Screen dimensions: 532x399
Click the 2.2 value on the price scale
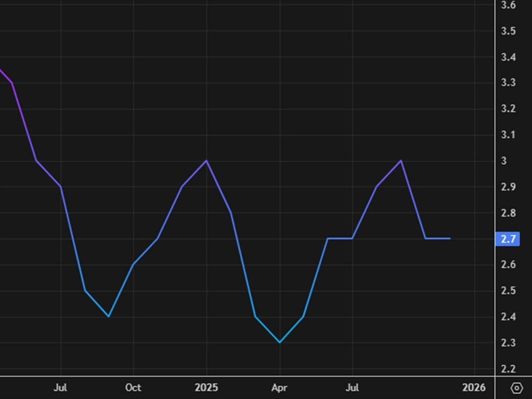click(x=508, y=369)
